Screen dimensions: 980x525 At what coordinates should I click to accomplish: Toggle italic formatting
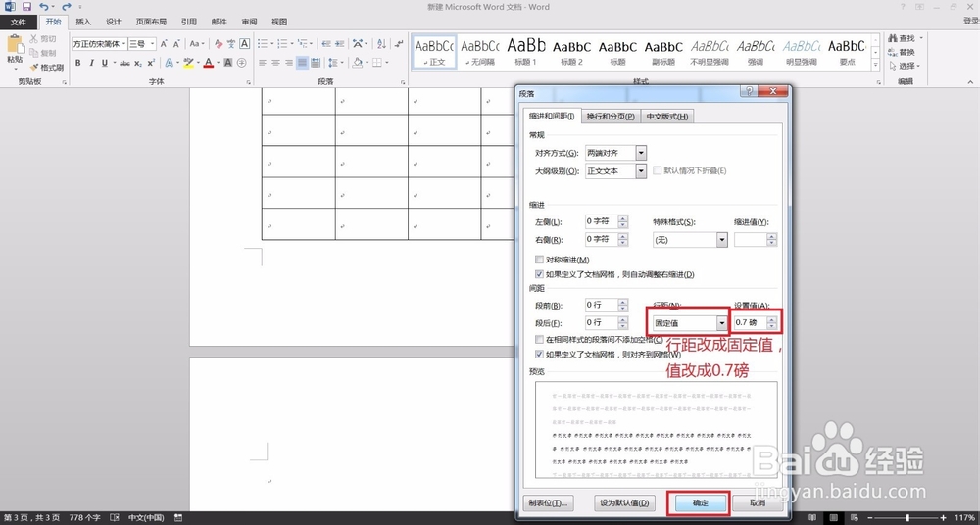(x=91, y=63)
